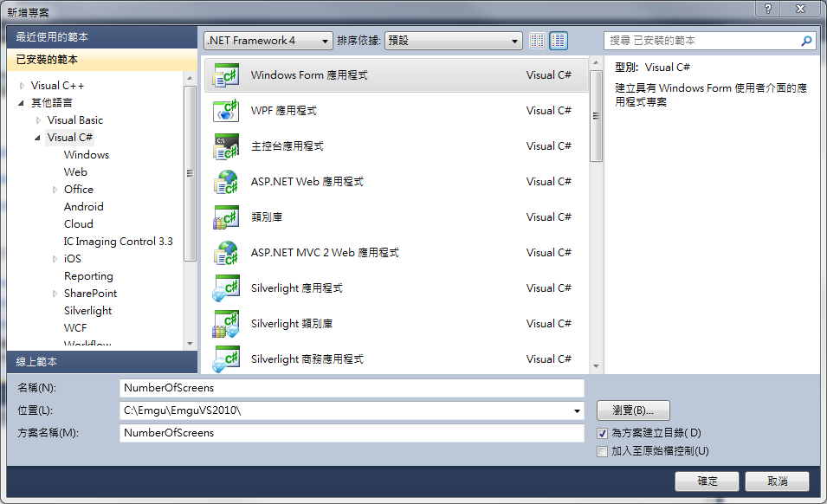Expand the Office tree node
Viewport: 827px width, 504px height.
point(55,190)
